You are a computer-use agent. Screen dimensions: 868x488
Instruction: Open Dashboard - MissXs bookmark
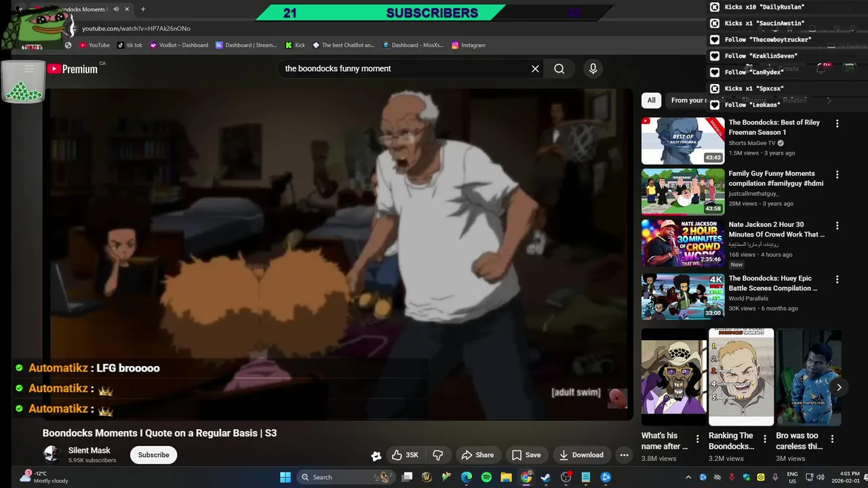(x=413, y=45)
